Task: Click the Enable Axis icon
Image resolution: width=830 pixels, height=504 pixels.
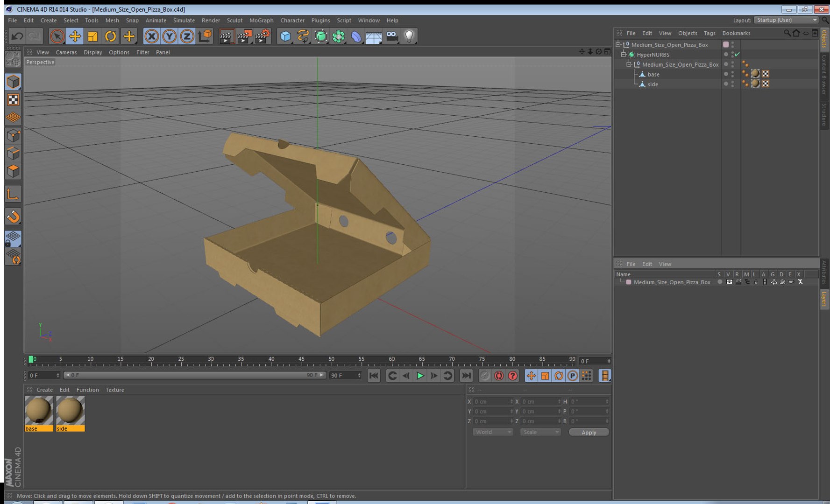Action: click(13, 194)
